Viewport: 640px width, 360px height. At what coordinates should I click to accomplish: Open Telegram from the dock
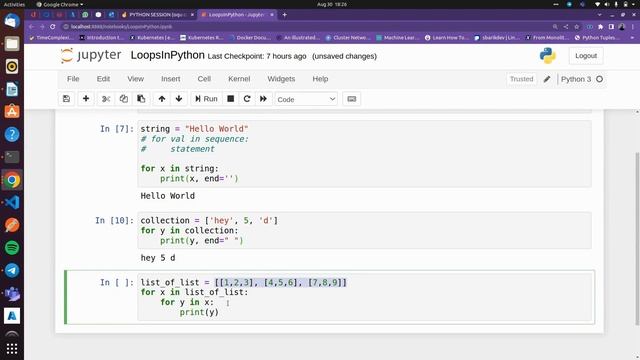click(12, 270)
